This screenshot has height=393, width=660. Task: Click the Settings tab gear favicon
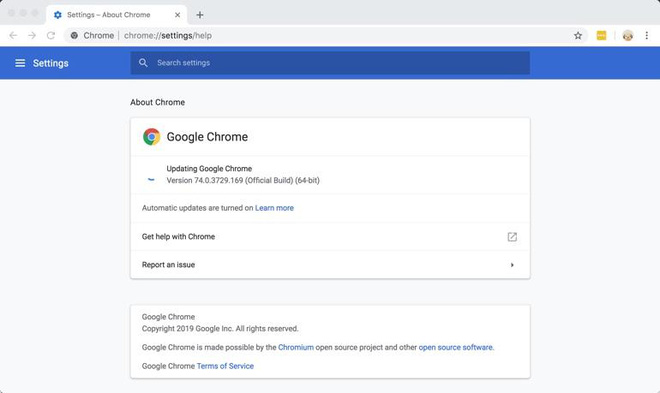(x=58, y=15)
